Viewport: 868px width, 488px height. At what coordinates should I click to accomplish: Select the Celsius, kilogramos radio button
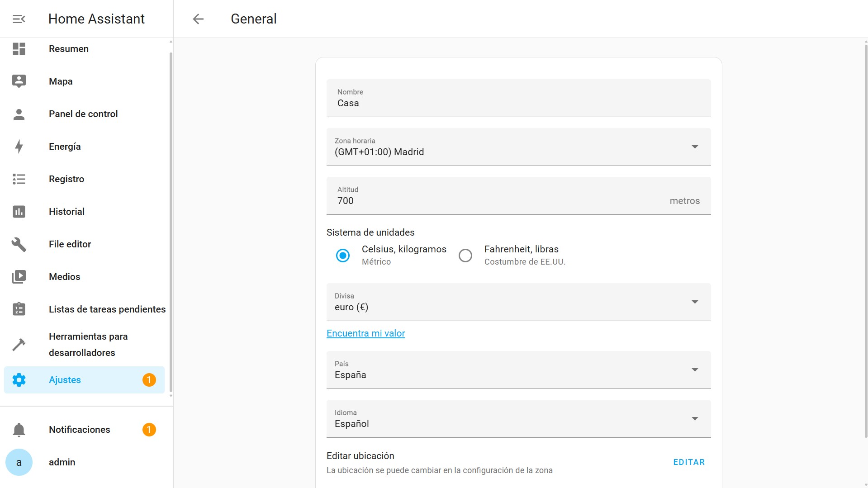[x=343, y=256]
